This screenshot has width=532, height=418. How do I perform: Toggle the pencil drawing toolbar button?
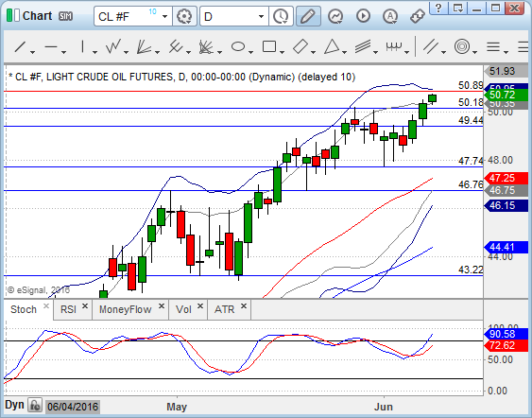coord(308,16)
